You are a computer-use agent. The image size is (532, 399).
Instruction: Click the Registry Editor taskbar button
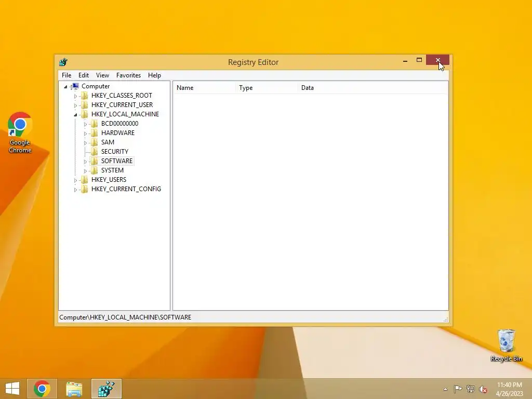(x=106, y=389)
